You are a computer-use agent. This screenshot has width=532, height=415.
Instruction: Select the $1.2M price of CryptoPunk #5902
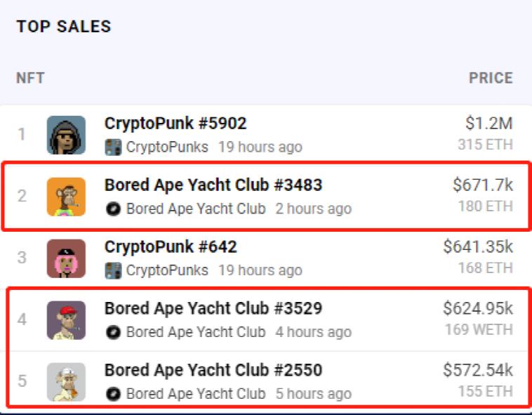pos(488,124)
